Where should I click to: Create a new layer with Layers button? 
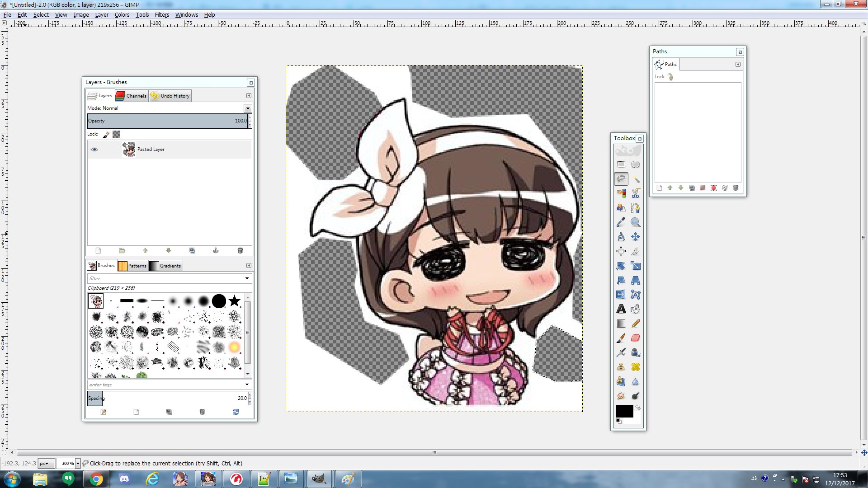point(99,250)
